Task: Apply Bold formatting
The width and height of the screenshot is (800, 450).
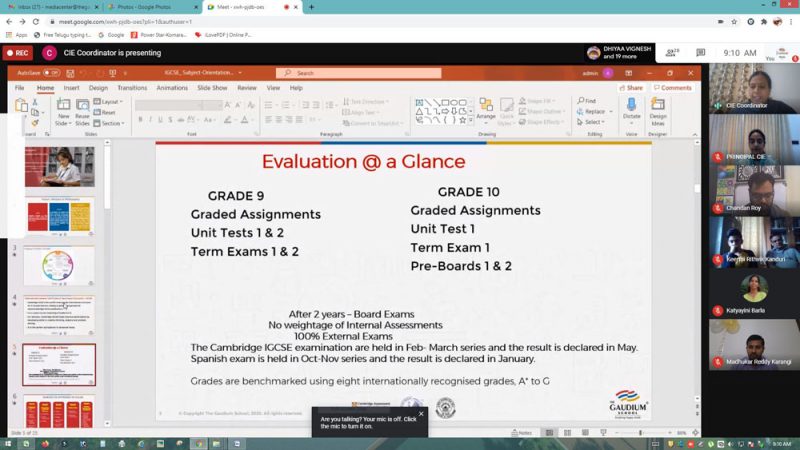Action: point(140,119)
